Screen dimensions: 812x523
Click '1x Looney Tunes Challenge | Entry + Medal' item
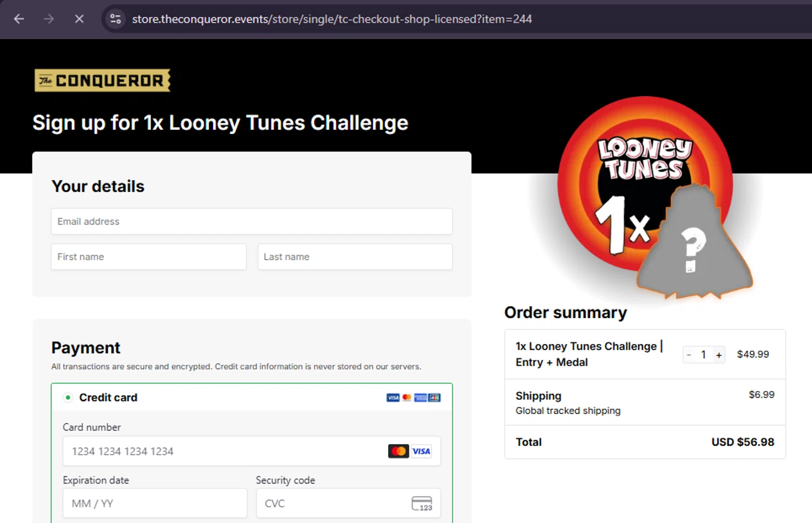[590, 354]
